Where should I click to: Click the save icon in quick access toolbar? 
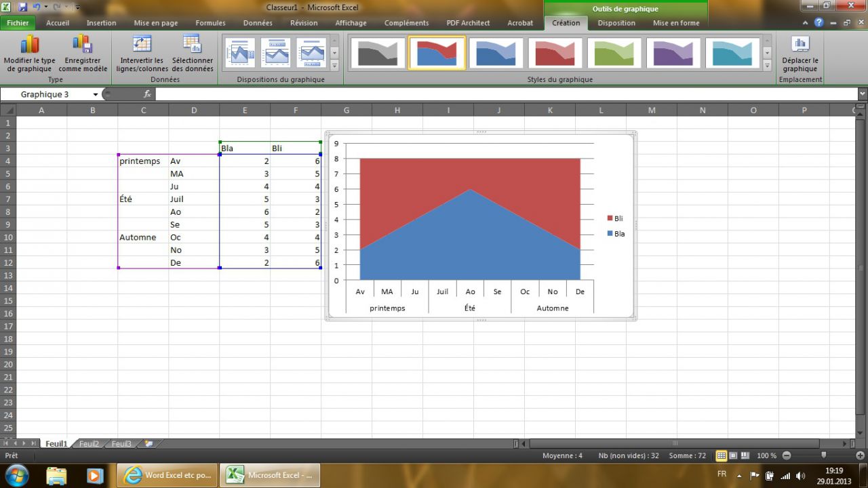point(22,7)
